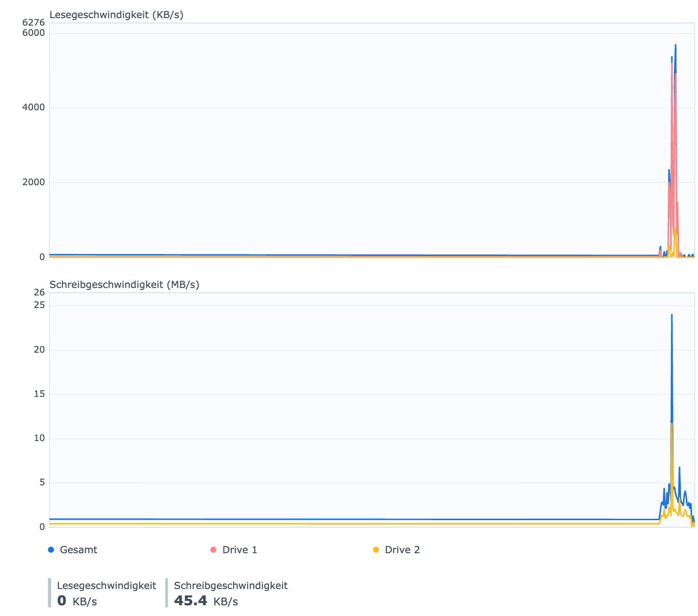
Task: Click the Lesegeschwindigkeit (KB/s) chart title
Action: click(116, 15)
